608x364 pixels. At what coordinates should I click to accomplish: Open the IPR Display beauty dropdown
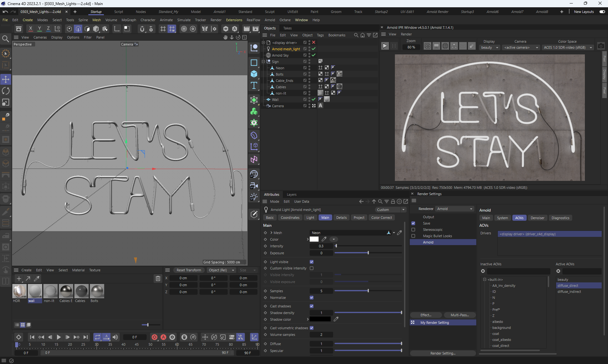coord(489,47)
